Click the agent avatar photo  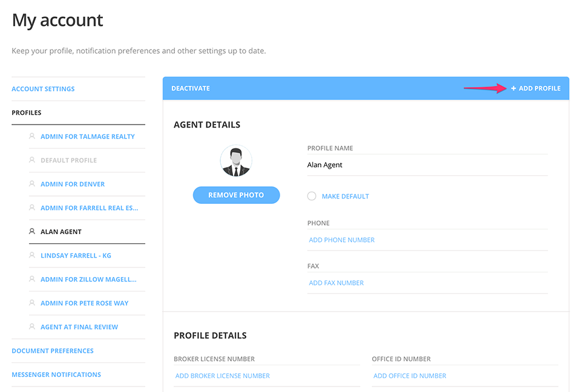click(x=236, y=162)
